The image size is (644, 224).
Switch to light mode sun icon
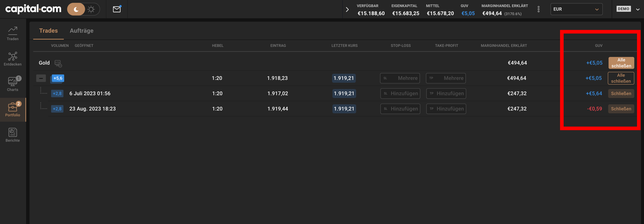[x=91, y=9]
